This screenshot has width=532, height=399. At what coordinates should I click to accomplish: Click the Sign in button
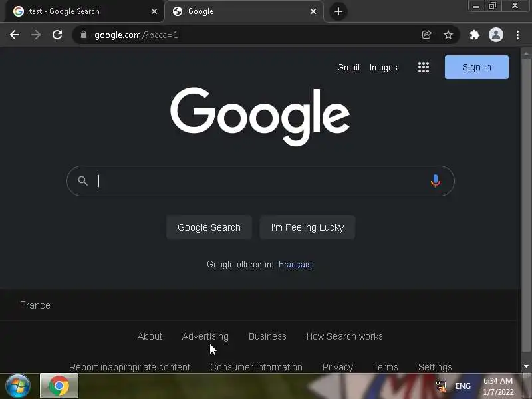tap(476, 67)
